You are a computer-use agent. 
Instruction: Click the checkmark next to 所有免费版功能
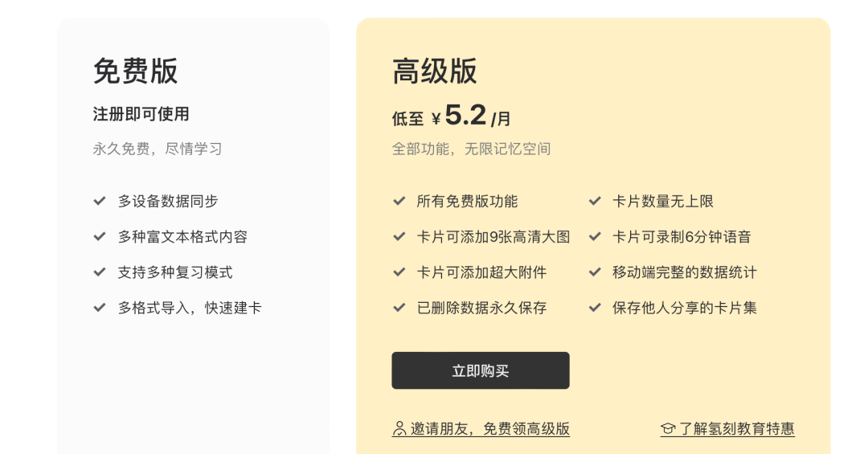tap(399, 201)
